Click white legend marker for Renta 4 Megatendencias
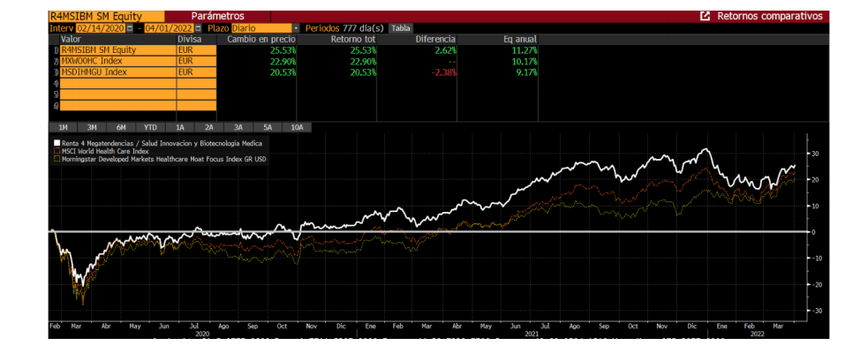The height and width of the screenshot is (353, 868). [57, 143]
